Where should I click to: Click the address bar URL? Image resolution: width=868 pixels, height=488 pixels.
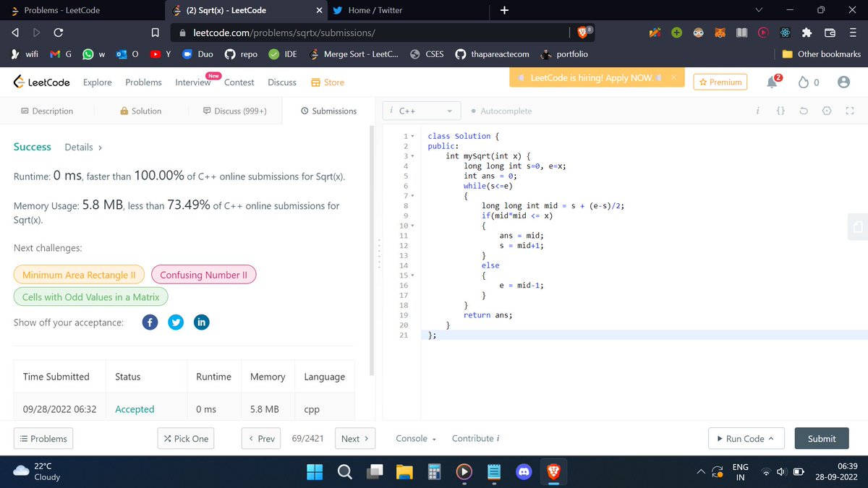point(284,33)
